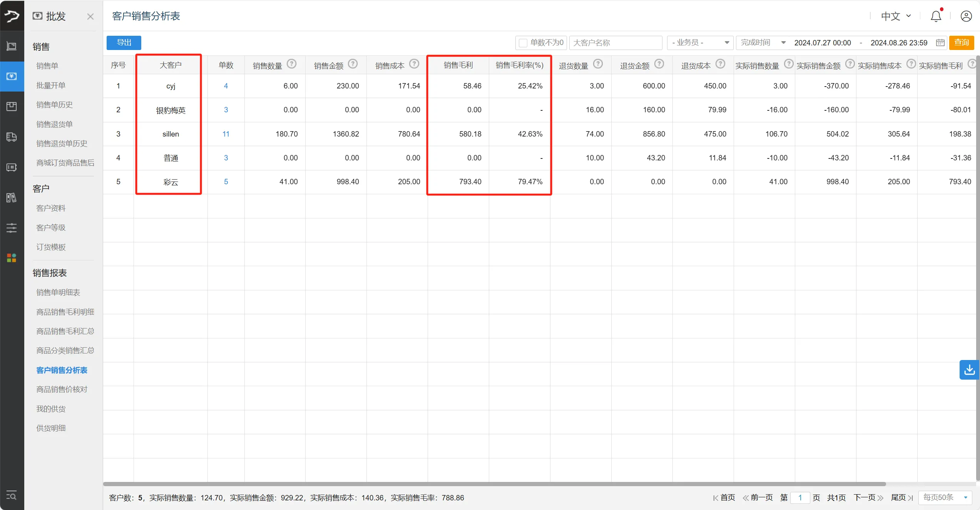Open the delivery truck icon in the sidebar
Image resolution: width=980 pixels, height=510 pixels.
coord(12,137)
